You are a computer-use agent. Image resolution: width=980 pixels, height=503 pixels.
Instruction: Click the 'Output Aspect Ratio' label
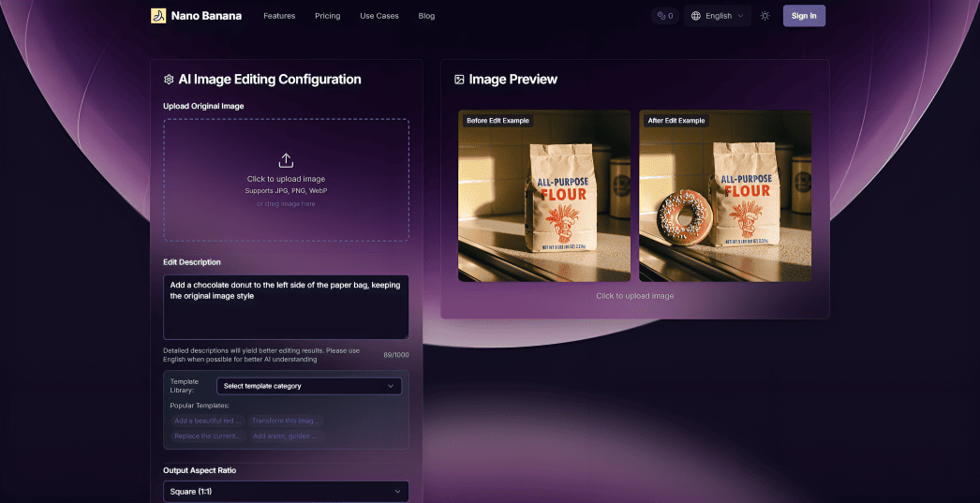tap(200, 470)
